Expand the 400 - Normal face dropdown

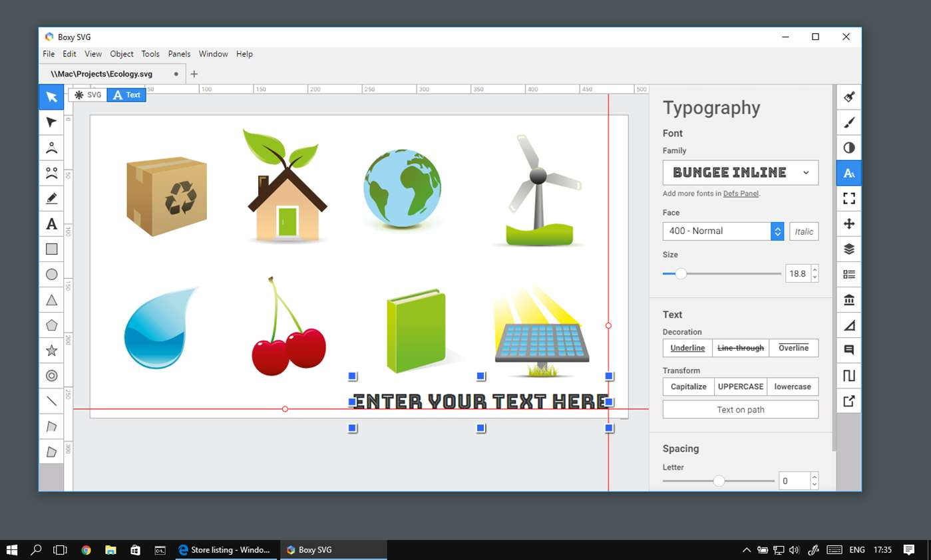(777, 231)
